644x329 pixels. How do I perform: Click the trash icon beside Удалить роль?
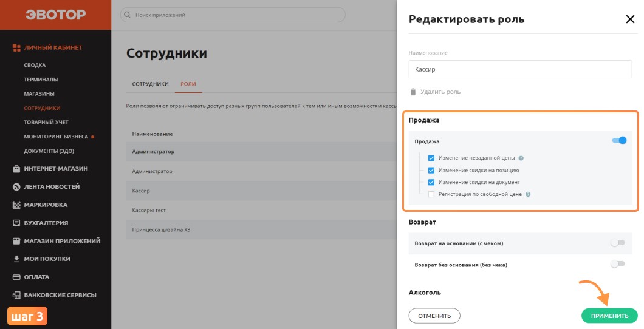pyautogui.click(x=413, y=92)
